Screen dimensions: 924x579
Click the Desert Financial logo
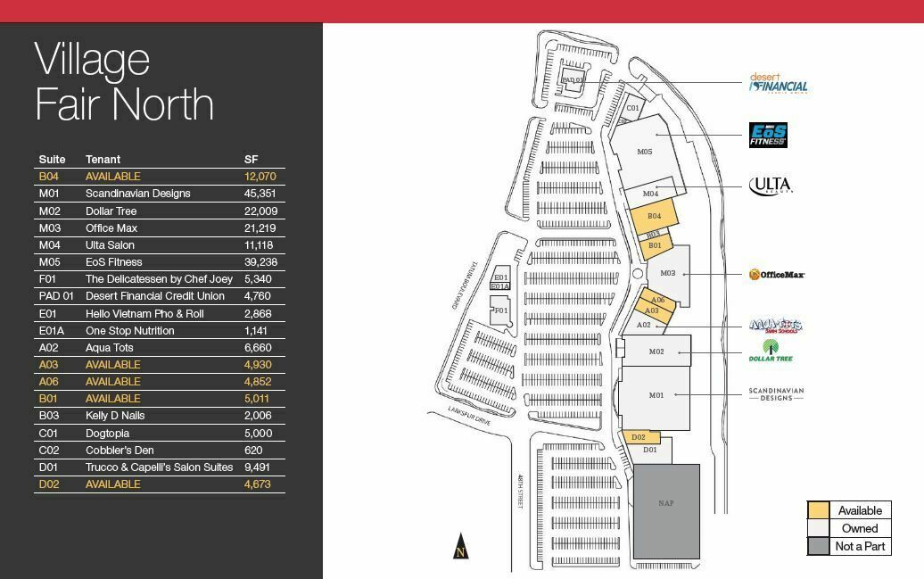tap(778, 84)
